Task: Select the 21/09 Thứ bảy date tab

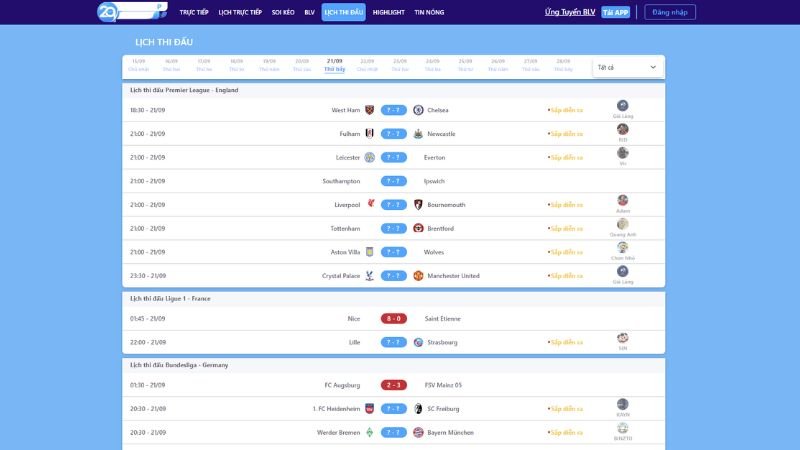Action: [335, 65]
